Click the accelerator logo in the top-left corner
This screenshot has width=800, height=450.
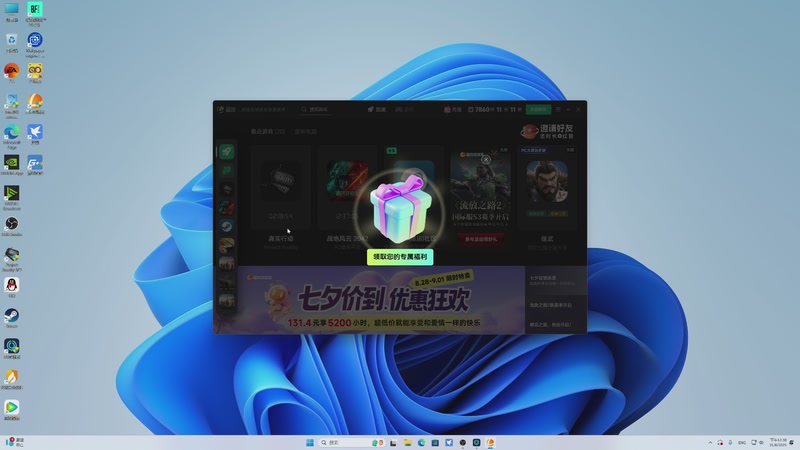click(x=226, y=109)
